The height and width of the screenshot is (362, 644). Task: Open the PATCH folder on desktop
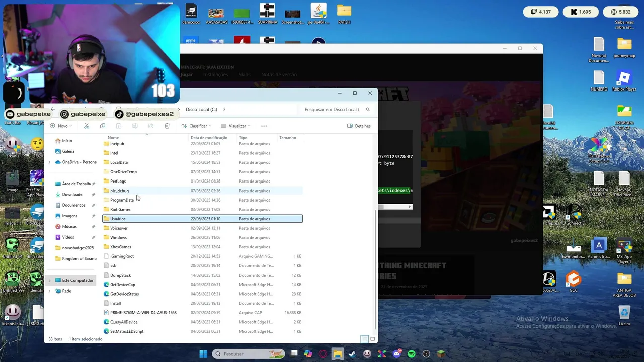(x=344, y=14)
